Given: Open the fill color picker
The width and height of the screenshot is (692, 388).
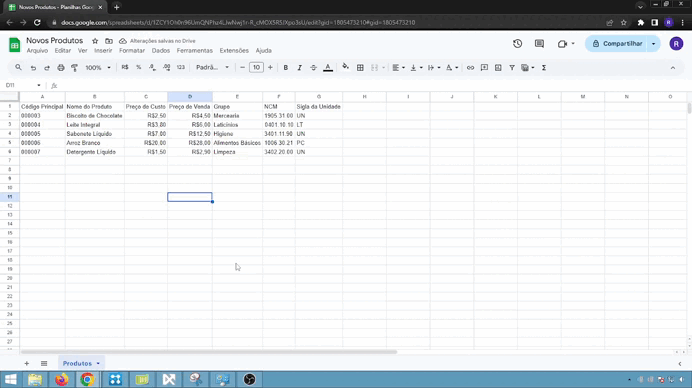Looking at the screenshot, I should coord(346,67).
